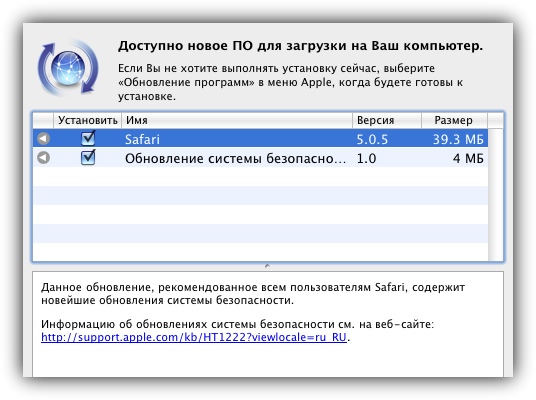The image size is (536, 400).
Task: Uncheck the Safari install checkbox
Action: (x=88, y=138)
